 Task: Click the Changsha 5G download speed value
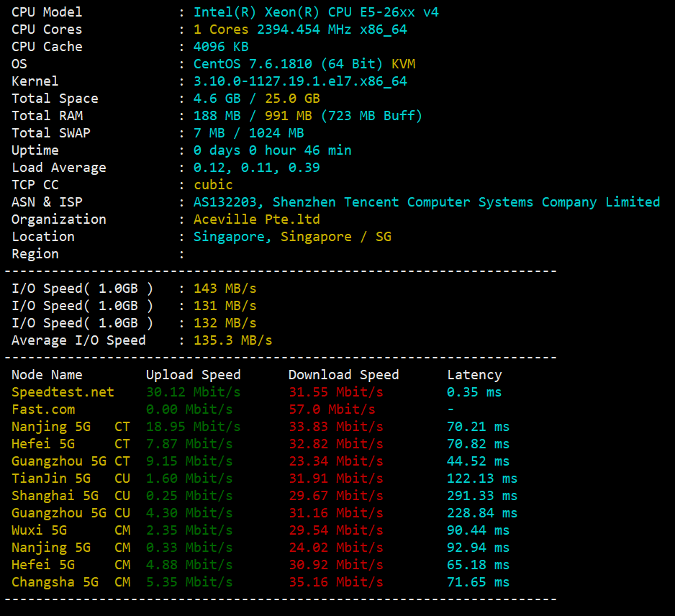[x=336, y=582]
